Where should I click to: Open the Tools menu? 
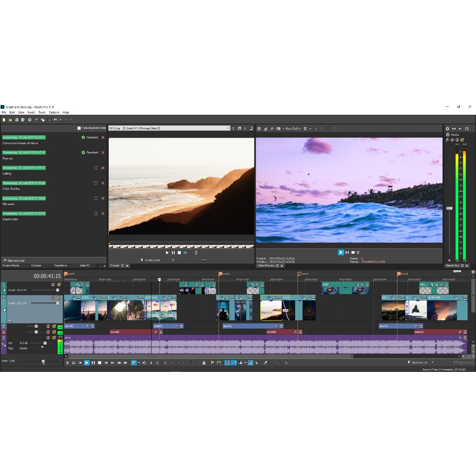click(x=42, y=112)
